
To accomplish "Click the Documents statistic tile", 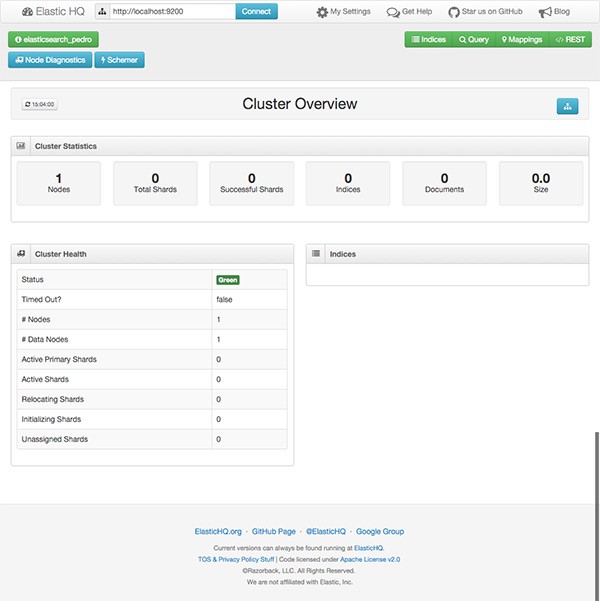I will 444,184.
